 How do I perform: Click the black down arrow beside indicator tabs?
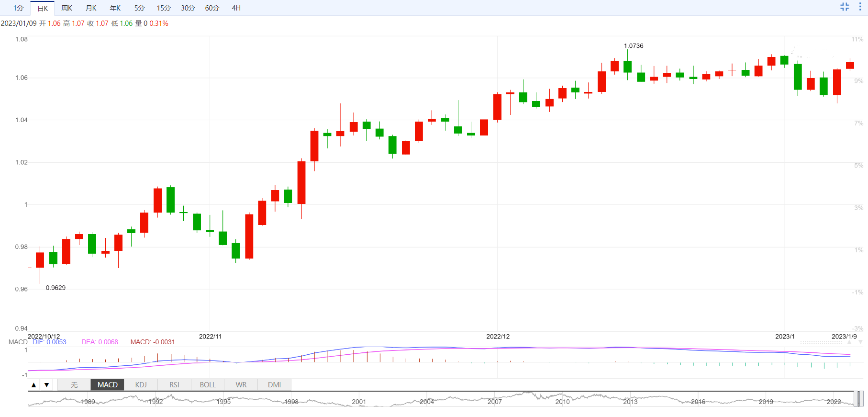[x=46, y=385]
